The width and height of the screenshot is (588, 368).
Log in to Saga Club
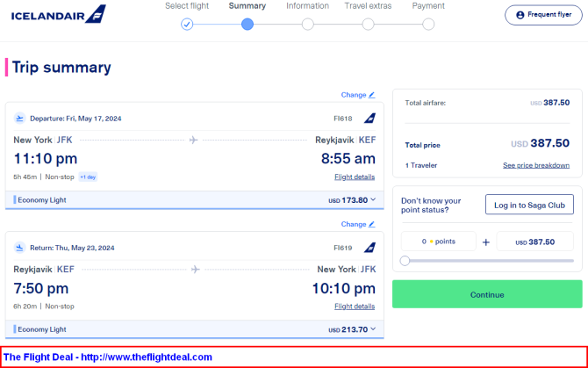(529, 205)
